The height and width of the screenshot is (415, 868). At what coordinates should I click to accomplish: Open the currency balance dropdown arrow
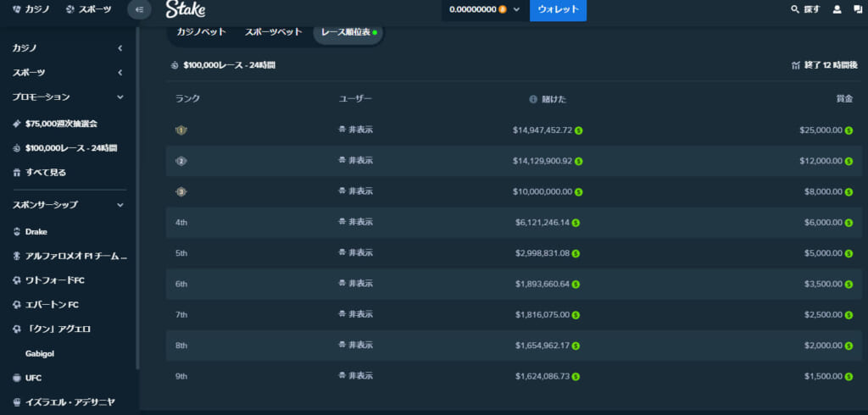click(517, 9)
